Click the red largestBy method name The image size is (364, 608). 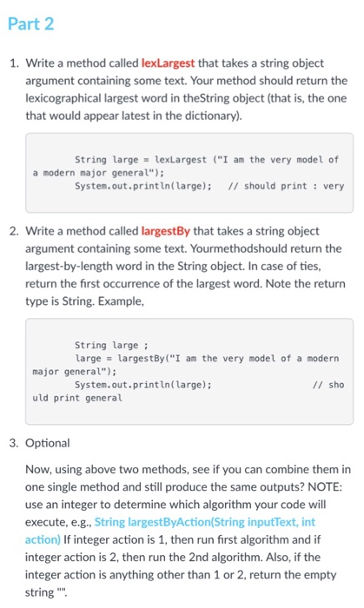click(x=166, y=231)
